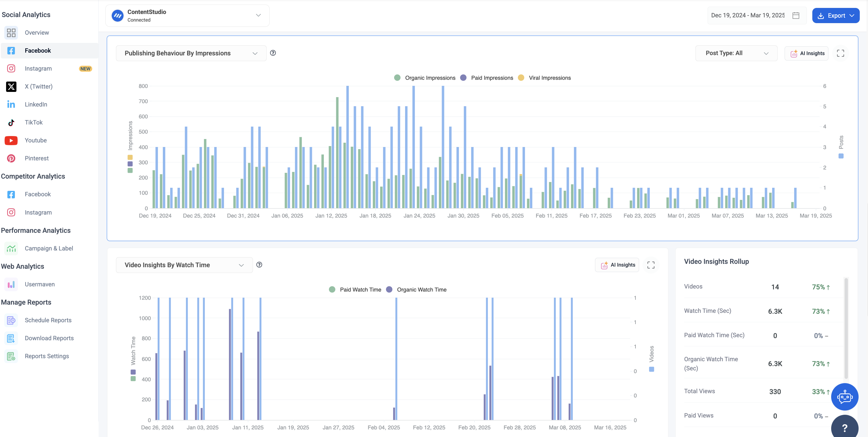Click the Organic Watch Time (Sec) row label
This screenshot has height=437, width=868.
[x=711, y=364]
